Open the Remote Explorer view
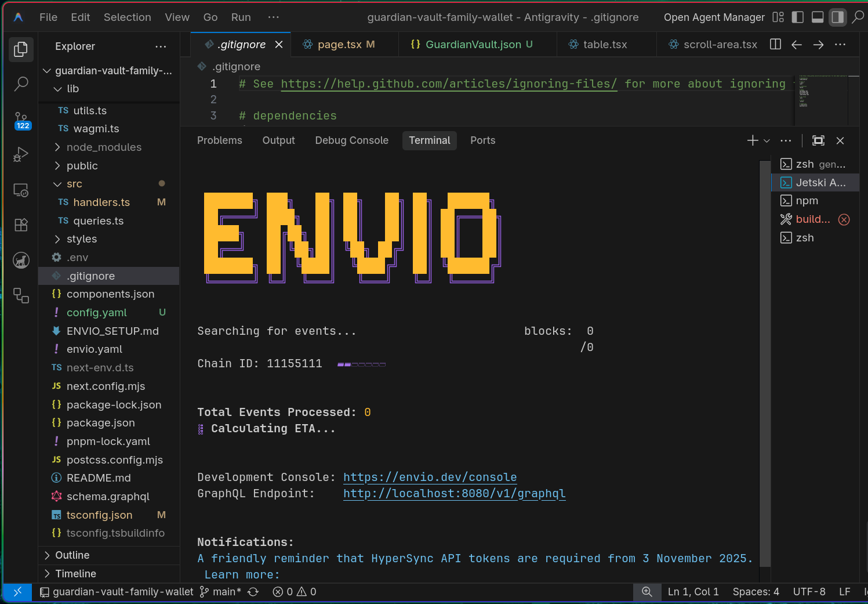 pyautogui.click(x=21, y=190)
